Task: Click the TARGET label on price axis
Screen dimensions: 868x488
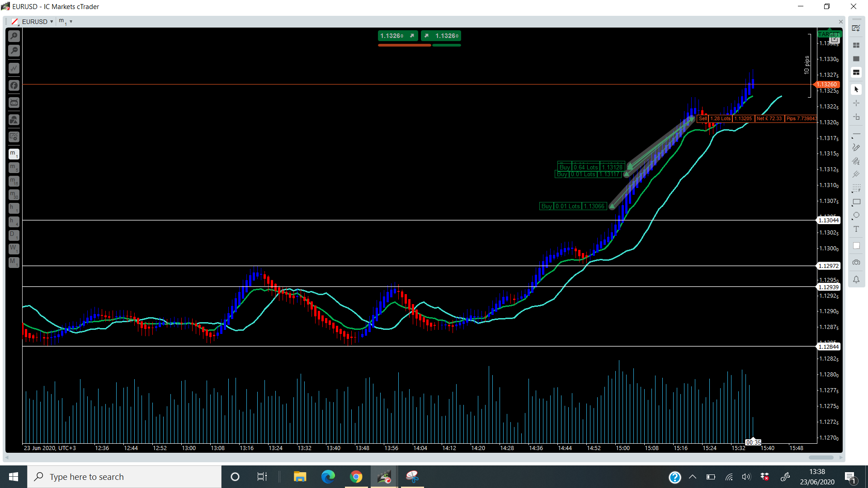Action: [x=829, y=34]
